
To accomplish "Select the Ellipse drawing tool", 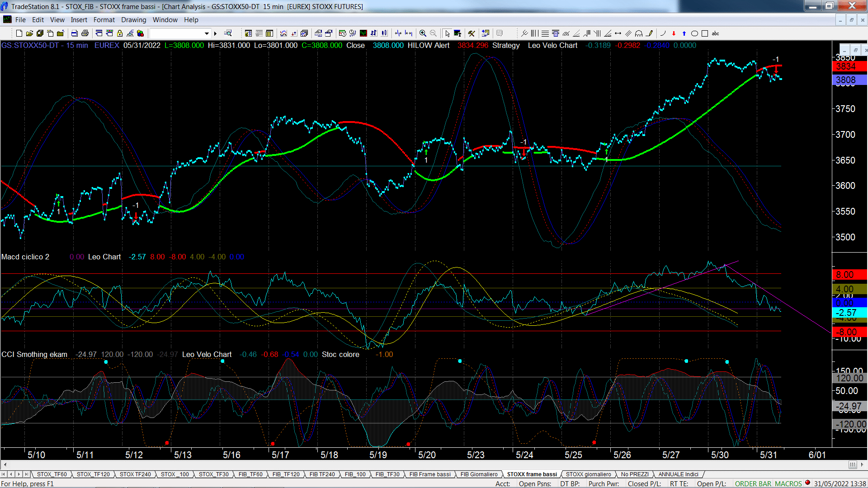I will tap(694, 33).
